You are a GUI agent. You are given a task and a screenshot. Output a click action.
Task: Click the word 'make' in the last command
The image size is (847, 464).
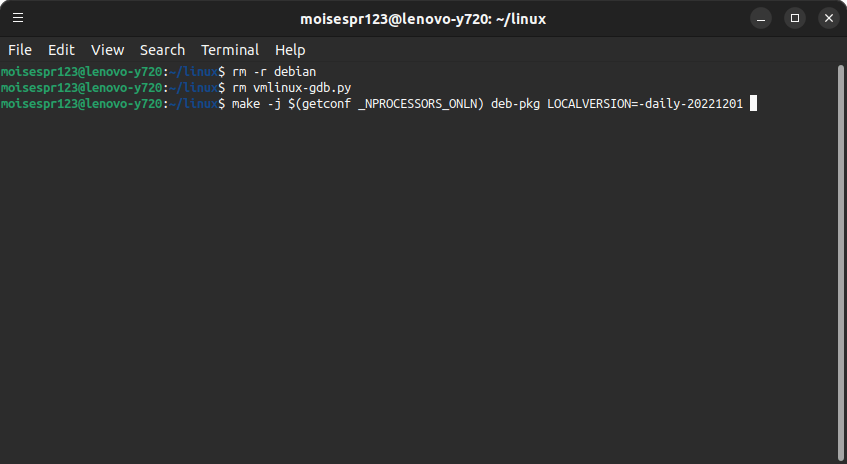(246, 104)
